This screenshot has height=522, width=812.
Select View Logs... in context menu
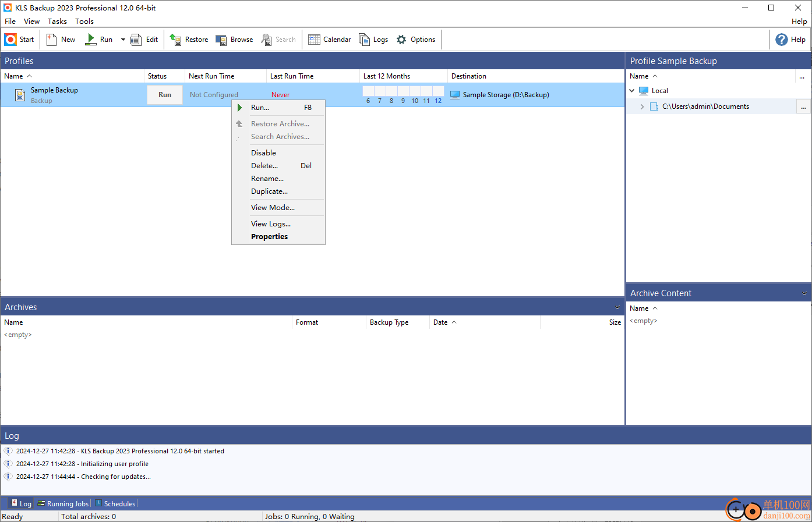coord(278,224)
